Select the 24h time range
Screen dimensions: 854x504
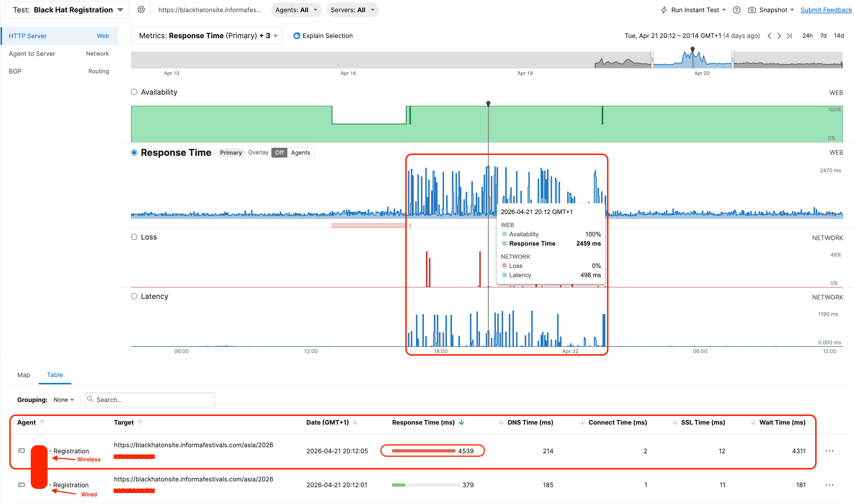click(x=807, y=36)
